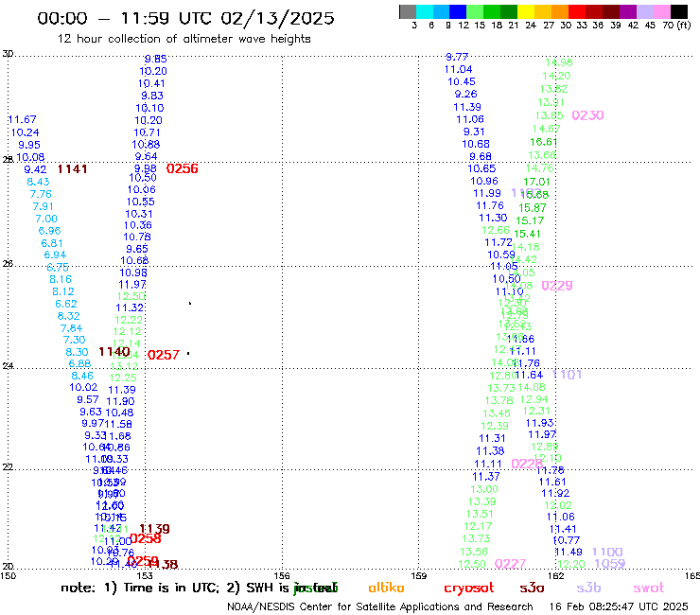Image resolution: width=700 pixels, height=615 pixels.
Task: Click the orange 'altika' satellite legend label
Action: coord(386,588)
